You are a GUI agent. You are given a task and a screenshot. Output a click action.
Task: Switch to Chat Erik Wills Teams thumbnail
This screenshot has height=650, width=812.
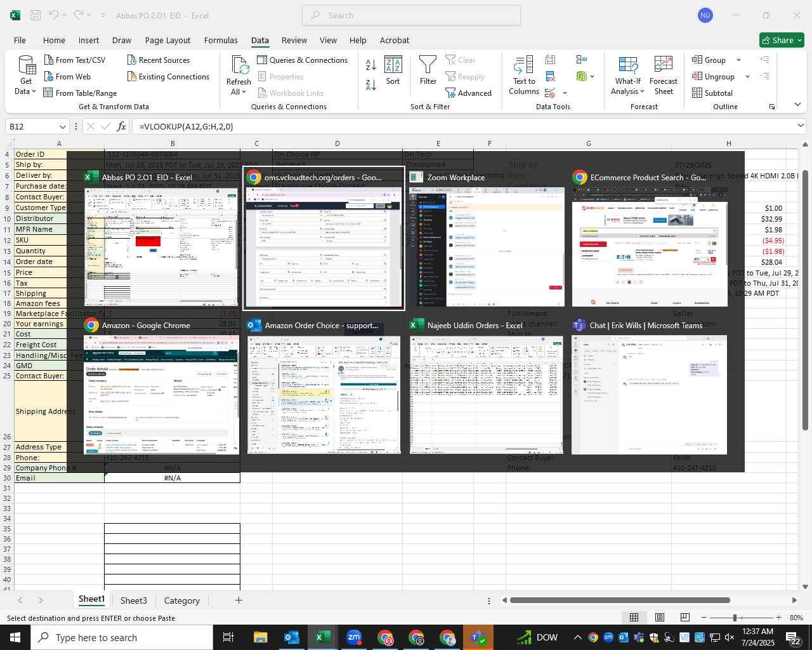tap(649, 386)
